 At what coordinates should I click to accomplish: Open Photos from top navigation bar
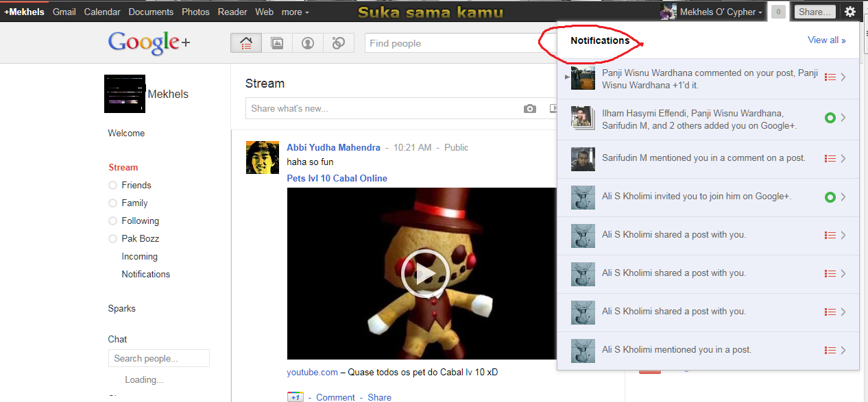[195, 12]
